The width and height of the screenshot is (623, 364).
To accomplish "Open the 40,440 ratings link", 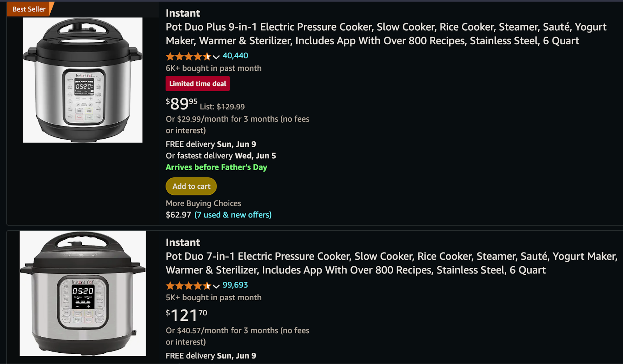I will [x=235, y=56].
